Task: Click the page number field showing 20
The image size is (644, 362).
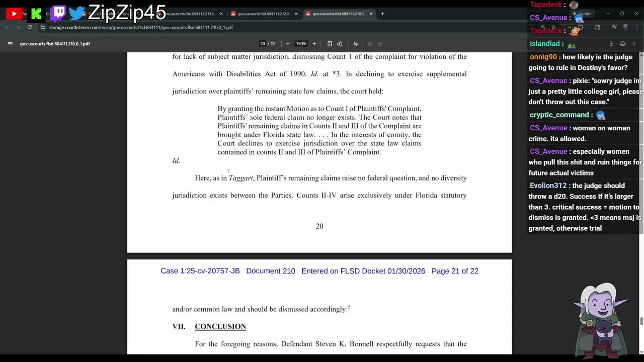Action: tap(262, 44)
